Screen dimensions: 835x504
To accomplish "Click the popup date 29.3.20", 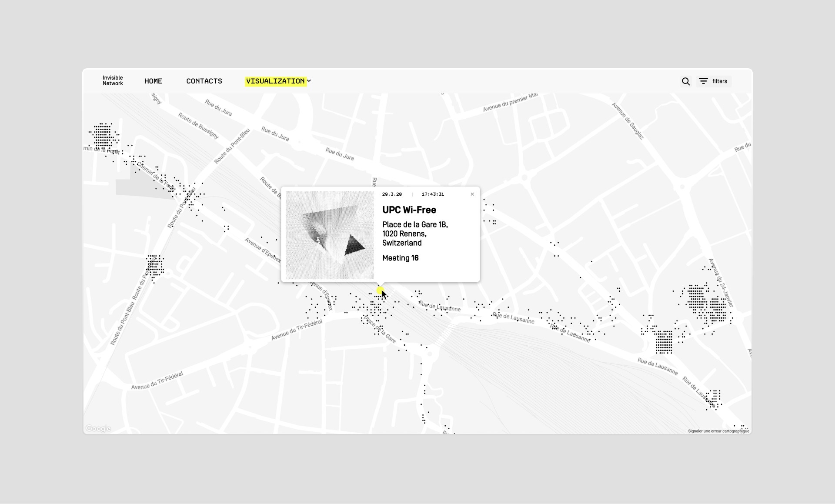I will (392, 194).
